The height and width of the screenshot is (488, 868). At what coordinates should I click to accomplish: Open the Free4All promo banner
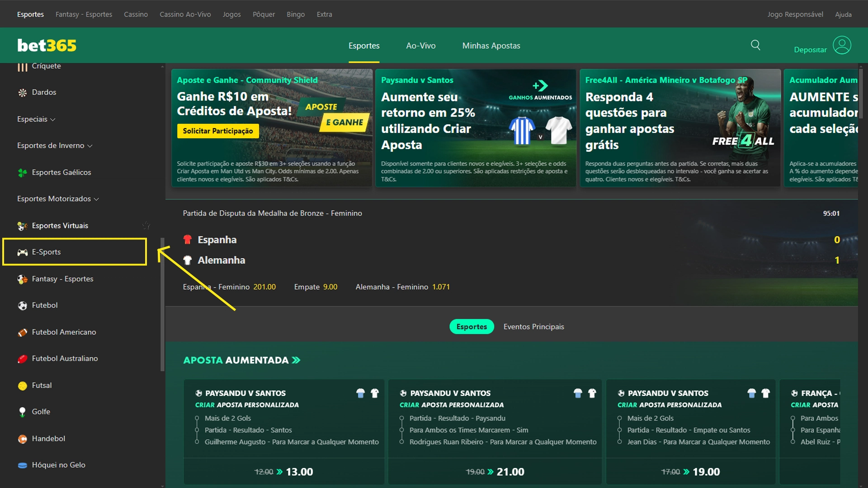680,128
